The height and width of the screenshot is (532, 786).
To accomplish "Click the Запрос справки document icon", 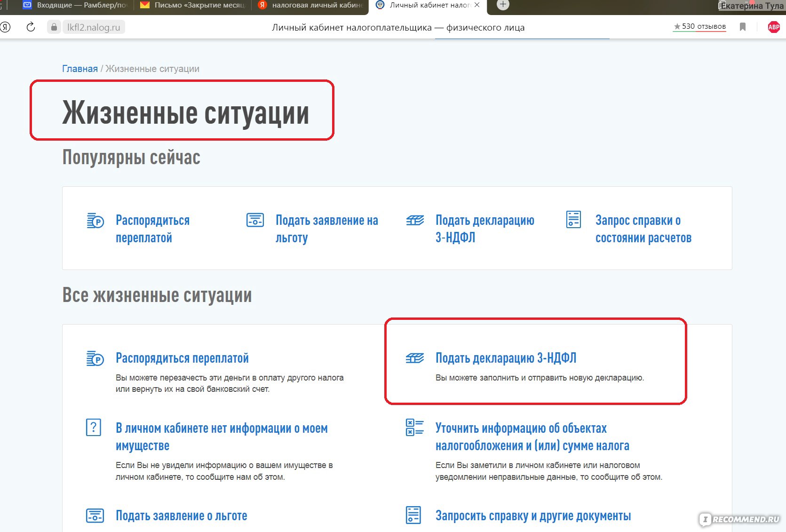I will pos(573,220).
